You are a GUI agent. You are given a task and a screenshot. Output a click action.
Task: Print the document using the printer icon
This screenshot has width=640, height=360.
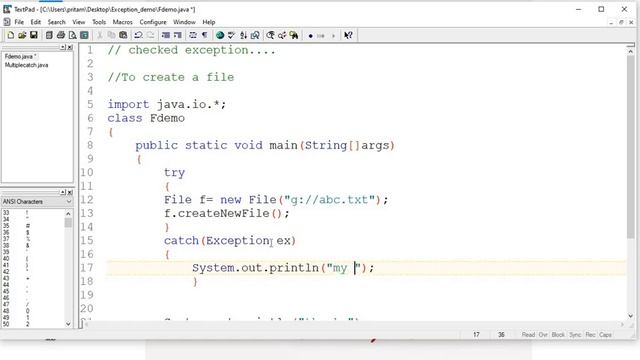(61, 36)
